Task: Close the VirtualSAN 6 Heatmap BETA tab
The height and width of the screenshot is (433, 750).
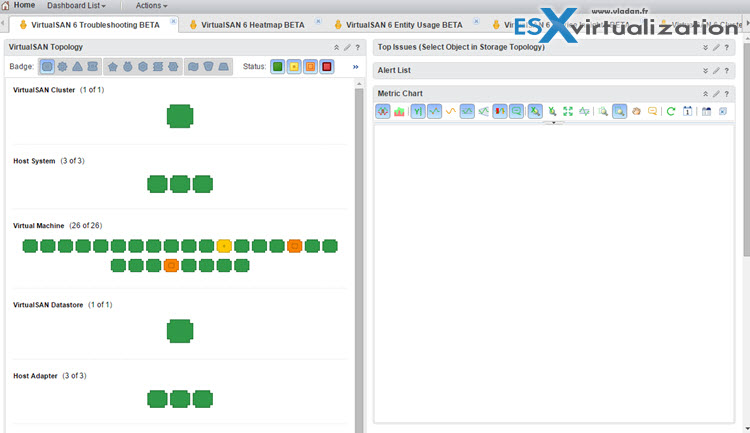Action: [318, 22]
